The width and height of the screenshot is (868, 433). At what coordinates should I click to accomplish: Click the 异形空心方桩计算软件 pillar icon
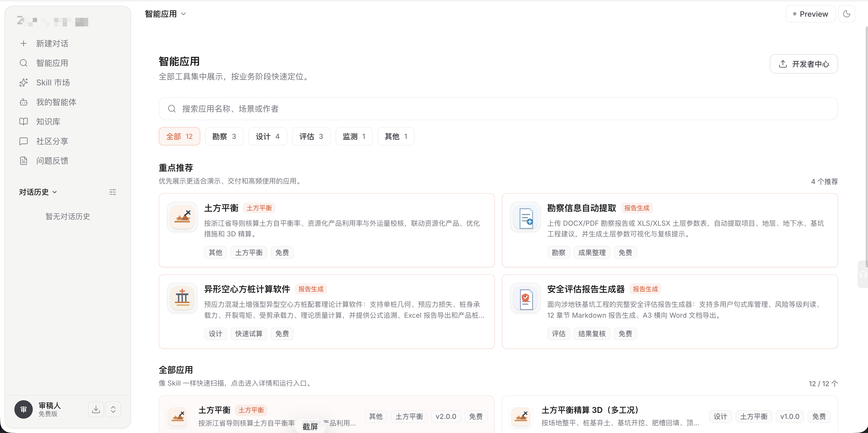tap(182, 298)
